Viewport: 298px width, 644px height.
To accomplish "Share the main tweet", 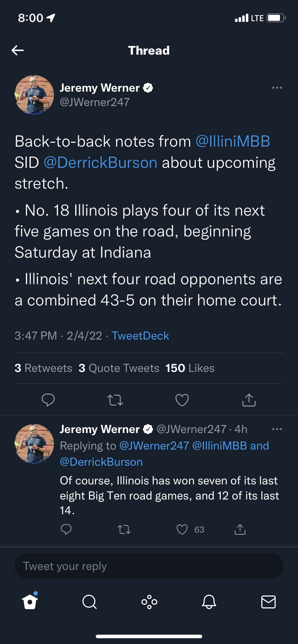I will (x=249, y=400).
